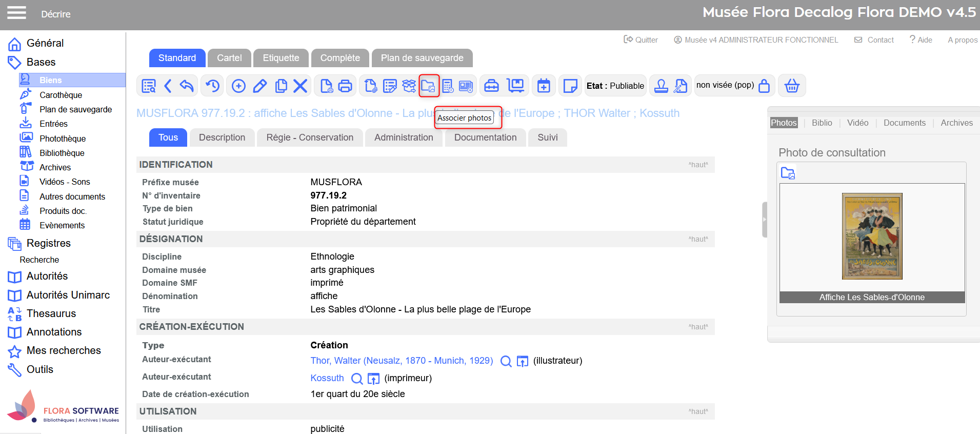
Task: Click the X delete record icon
Action: pyautogui.click(x=301, y=86)
